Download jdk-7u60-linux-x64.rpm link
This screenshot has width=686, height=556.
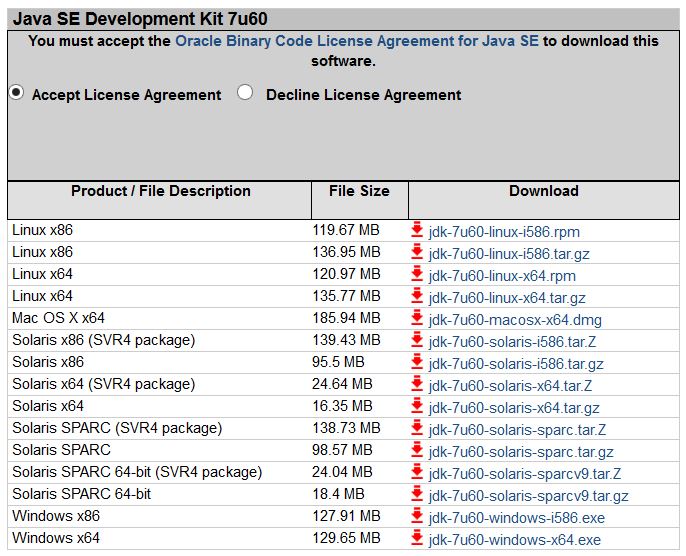click(502, 276)
